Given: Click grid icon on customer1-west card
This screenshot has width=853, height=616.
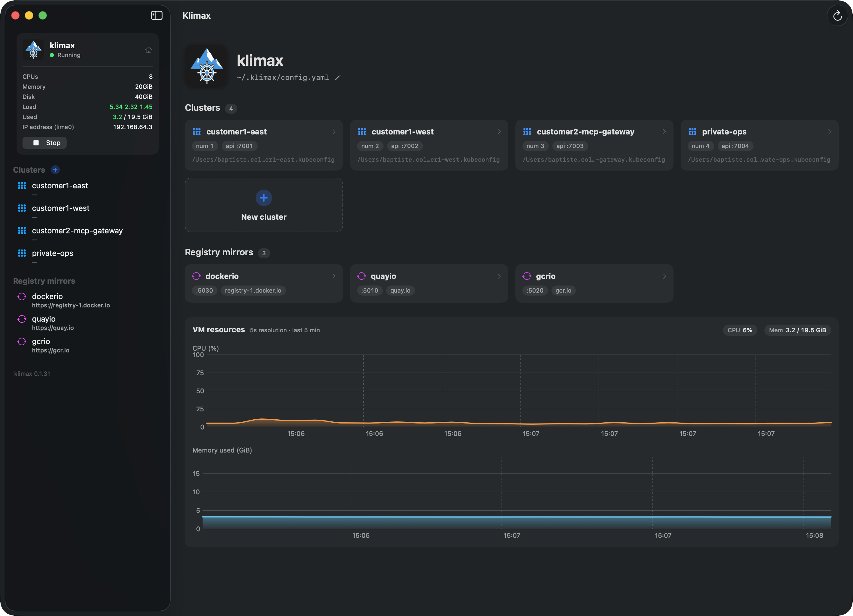Looking at the screenshot, I should (362, 132).
